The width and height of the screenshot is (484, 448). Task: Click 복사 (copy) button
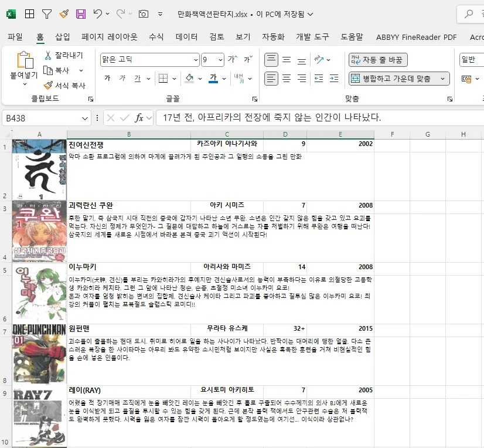pyautogui.click(x=56, y=70)
